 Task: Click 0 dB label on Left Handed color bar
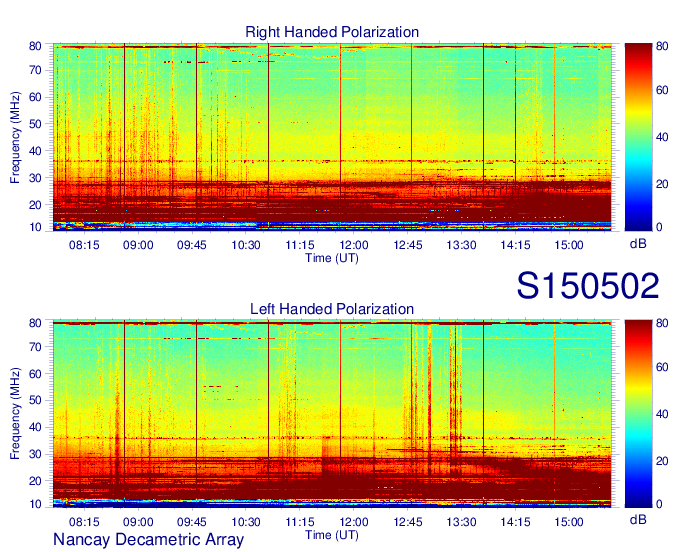coord(659,504)
